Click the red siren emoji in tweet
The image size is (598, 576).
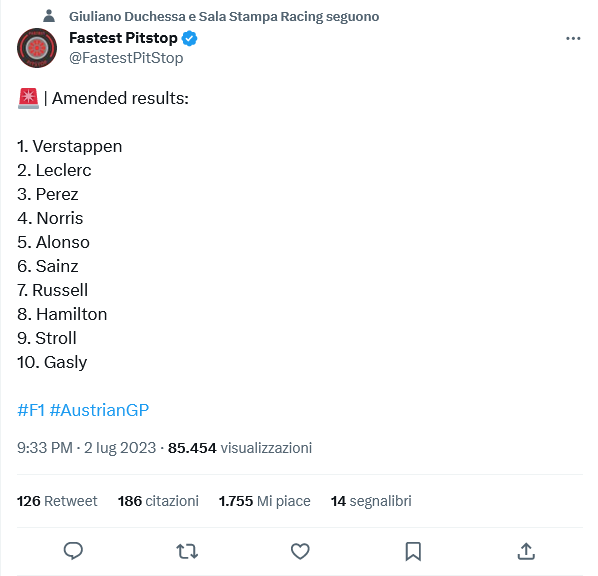pos(28,98)
